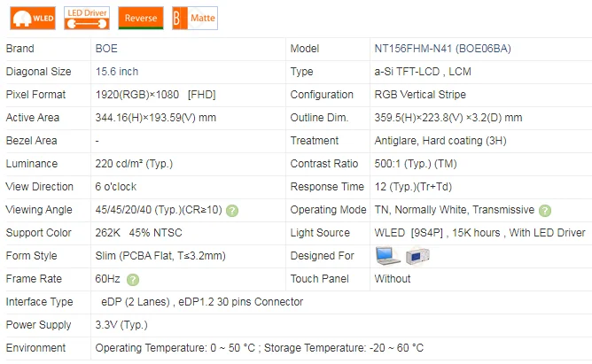Open the Viewing Angle help question icon
Screen dimensions: 592x364
[x=232, y=211]
